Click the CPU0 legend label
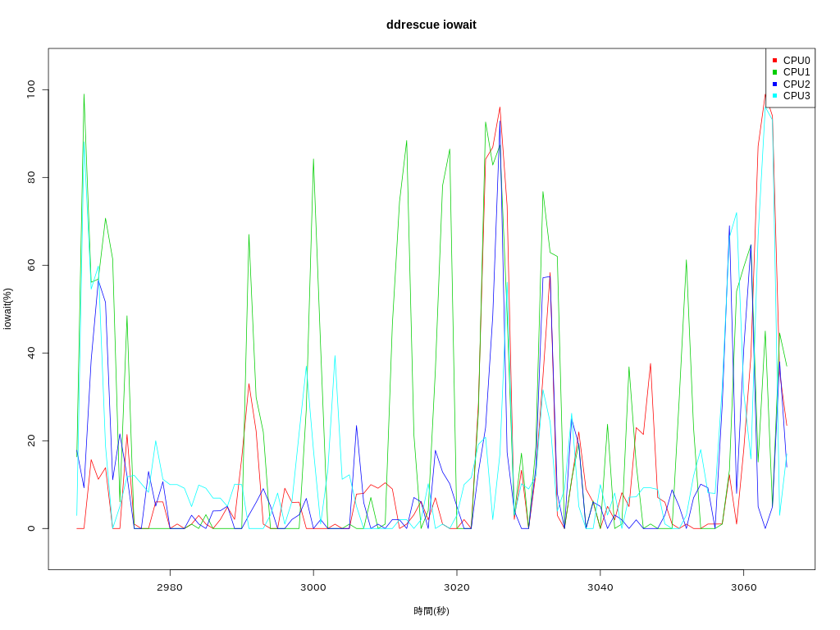Viewport: 840px width, 630px height. click(x=796, y=61)
